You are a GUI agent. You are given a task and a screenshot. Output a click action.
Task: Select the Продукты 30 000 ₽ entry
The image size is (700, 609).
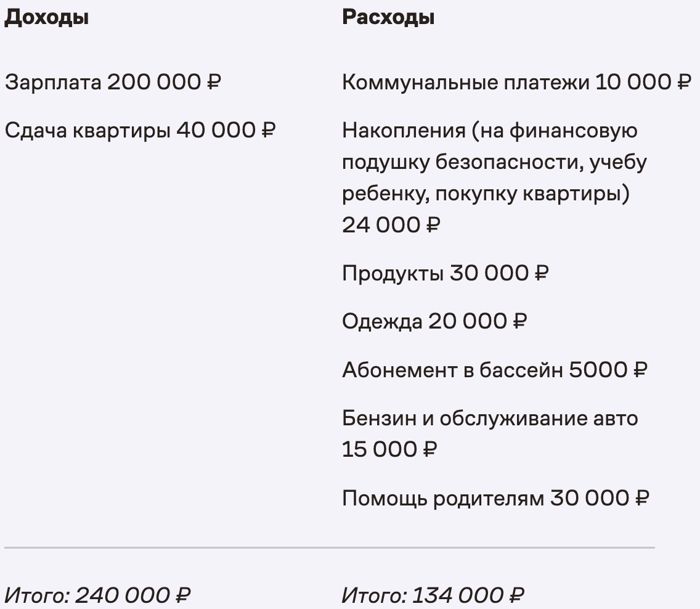(446, 273)
